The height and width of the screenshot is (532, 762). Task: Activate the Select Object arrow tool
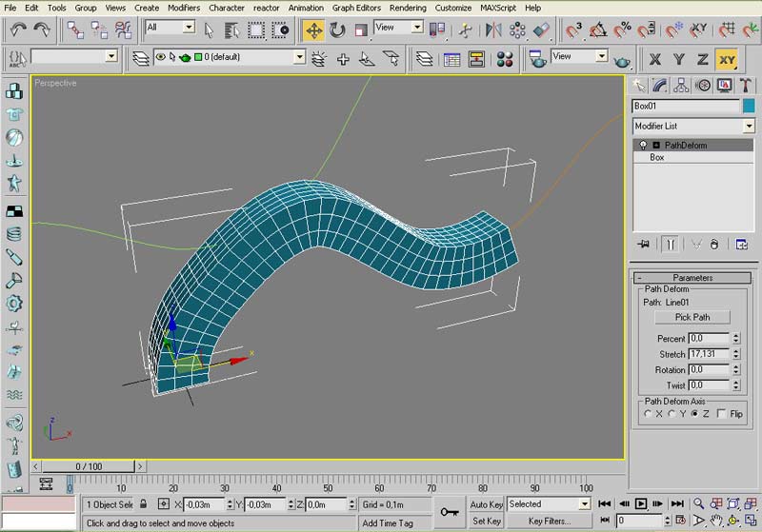209,30
